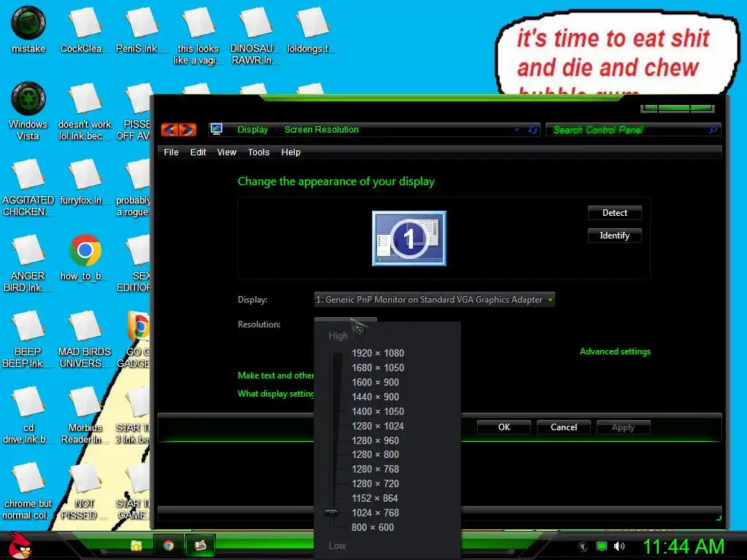The image size is (747, 560).
Task: Select the PeniS.lnk desktop file
Action: tap(142, 29)
